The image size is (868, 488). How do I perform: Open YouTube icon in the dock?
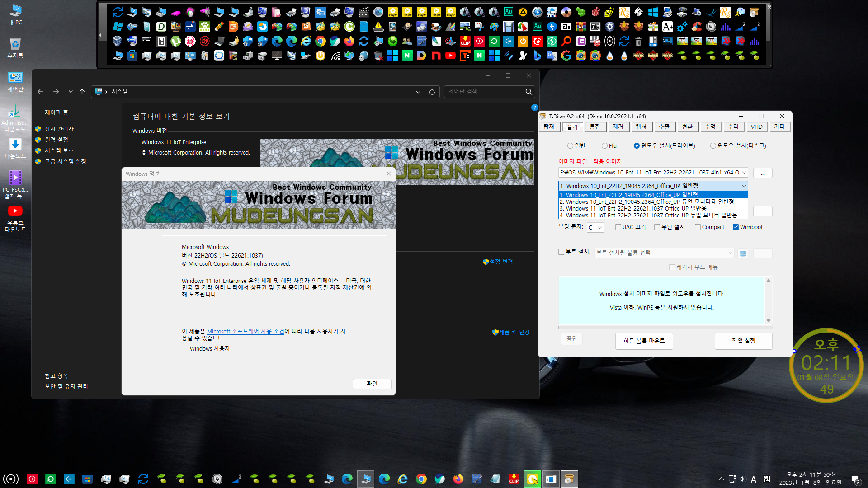point(451,56)
